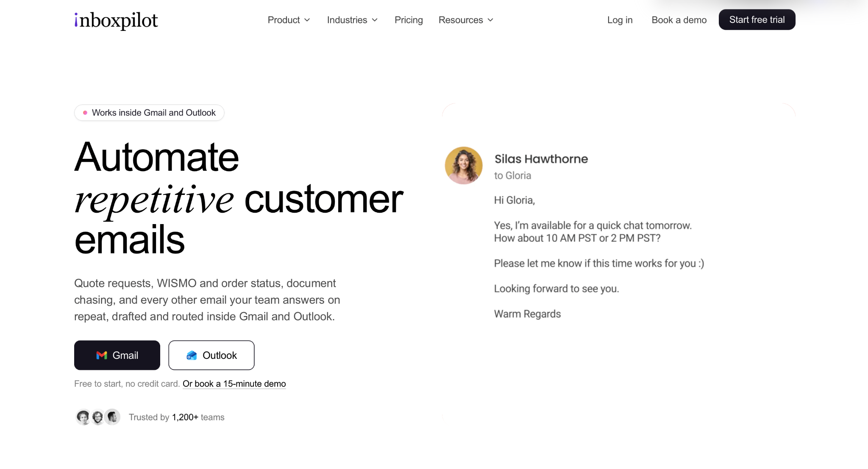Click the Outlook button
Image resolution: width=868 pixels, height=469 pixels.
click(x=211, y=355)
